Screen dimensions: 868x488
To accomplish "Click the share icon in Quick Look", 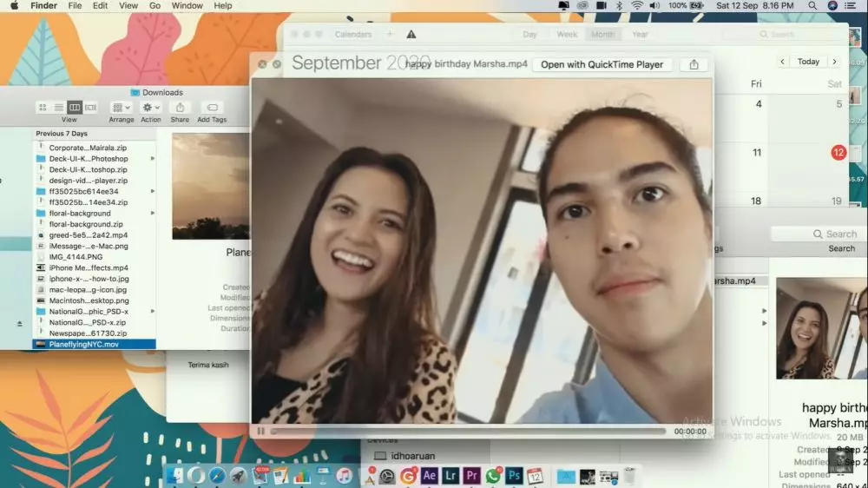I will pos(694,64).
